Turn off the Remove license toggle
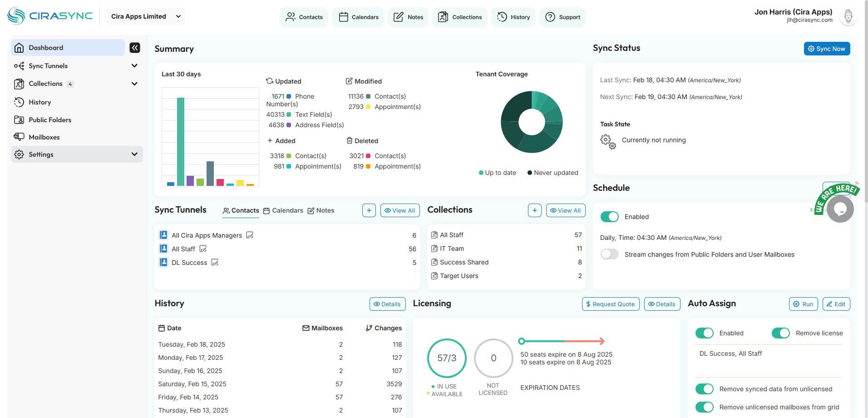 pyautogui.click(x=780, y=333)
